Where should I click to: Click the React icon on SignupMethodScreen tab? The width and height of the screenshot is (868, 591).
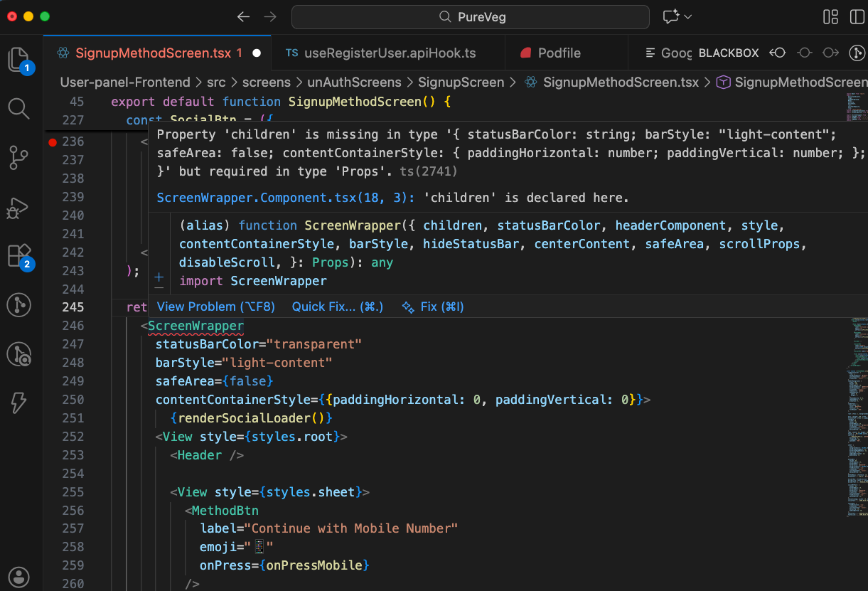pyautogui.click(x=63, y=53)
